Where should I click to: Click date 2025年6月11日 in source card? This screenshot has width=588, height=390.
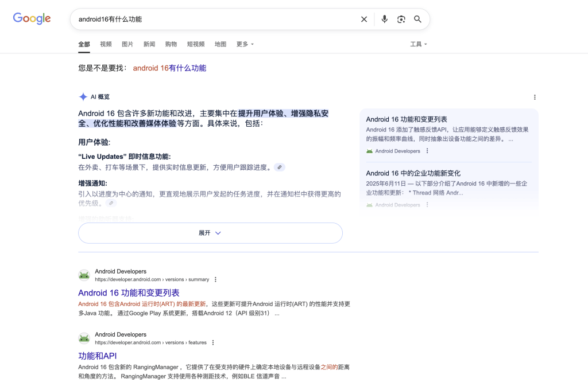pos(386,184)
